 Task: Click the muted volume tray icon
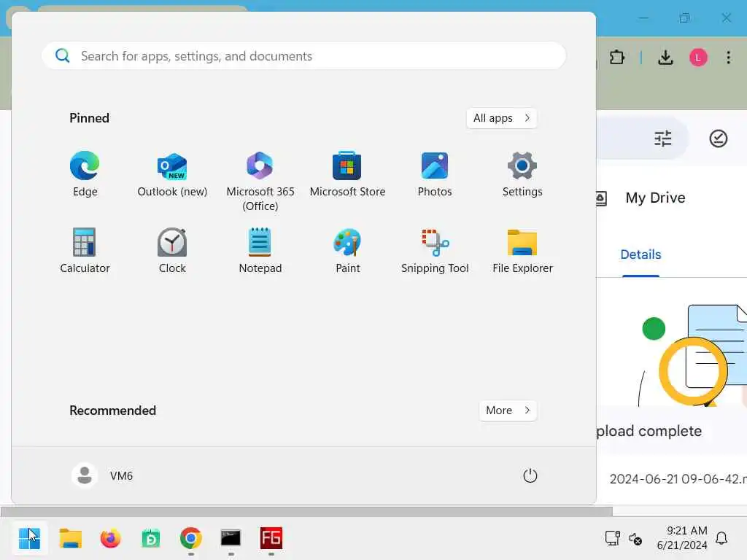coord(635,539)
